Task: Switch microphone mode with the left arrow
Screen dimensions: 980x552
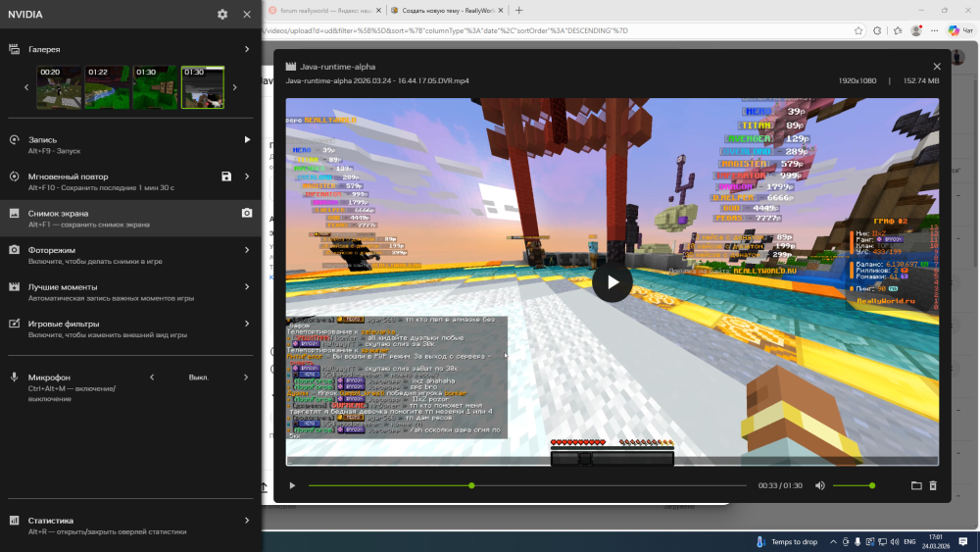Action: (152, 376)
